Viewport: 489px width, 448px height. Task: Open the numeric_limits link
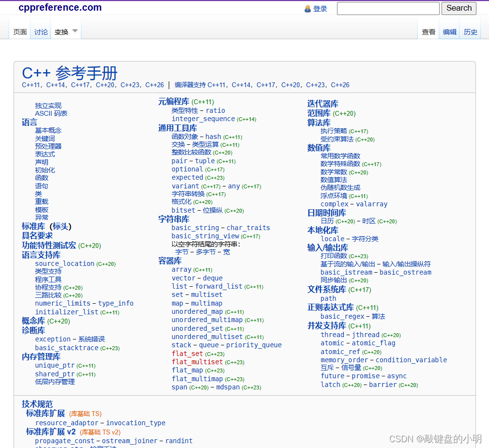tap(62, 303)
